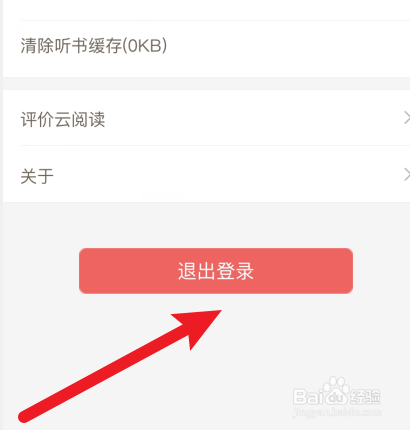Click the 0KB cache size indicator
The image size is (410, 430).
click(x=145, y=46)
